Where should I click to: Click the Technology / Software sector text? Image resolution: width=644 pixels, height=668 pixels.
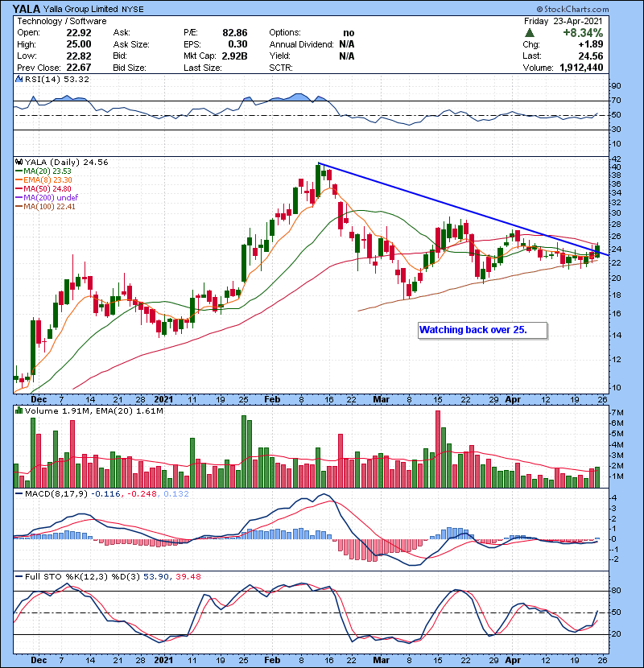[x=61, y=21]
